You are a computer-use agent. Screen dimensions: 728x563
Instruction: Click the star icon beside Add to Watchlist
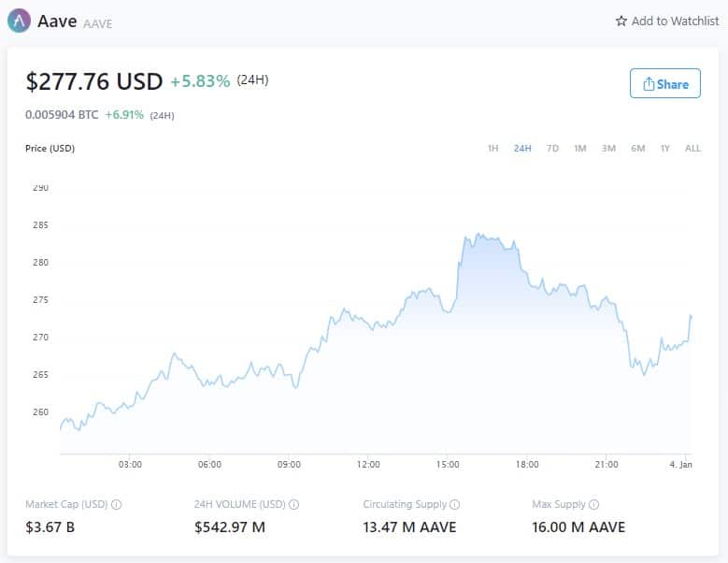pos(621,21)
